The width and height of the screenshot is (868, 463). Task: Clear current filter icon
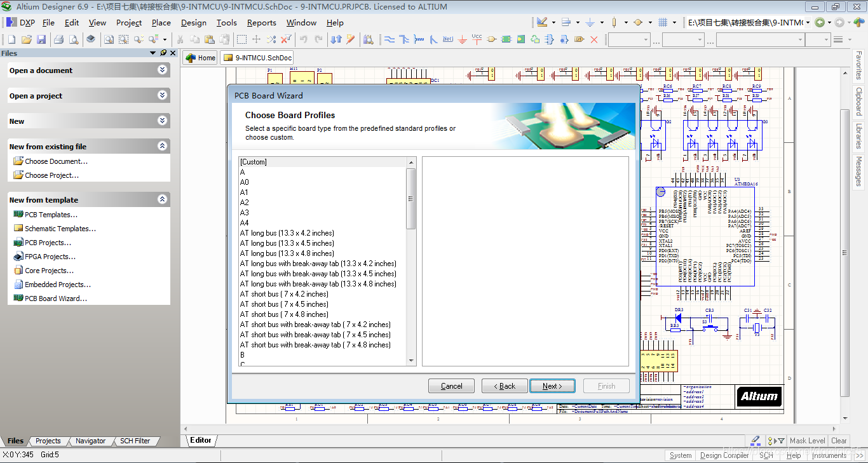(286, 39)
